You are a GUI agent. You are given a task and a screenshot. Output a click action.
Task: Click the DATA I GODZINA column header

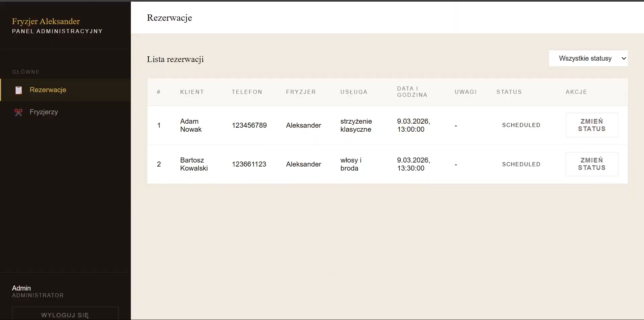pyautogui.click(x=412, y=92)
